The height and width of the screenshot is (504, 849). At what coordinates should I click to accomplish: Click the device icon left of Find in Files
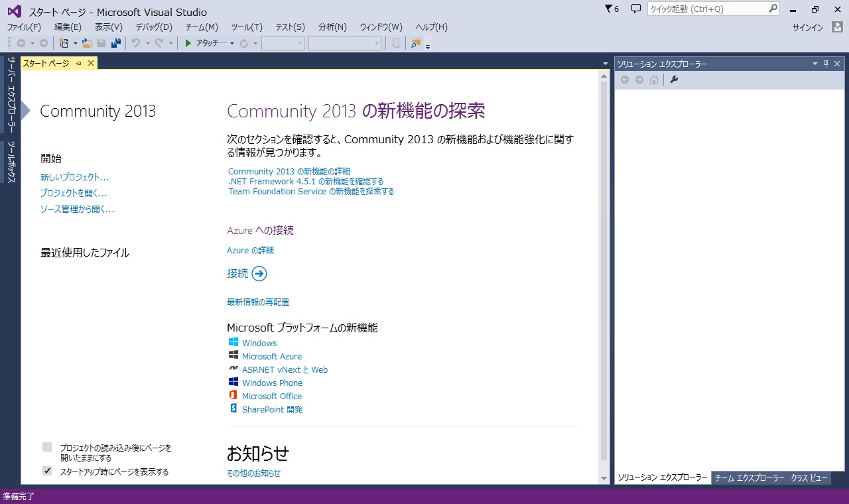coord(396,43)
